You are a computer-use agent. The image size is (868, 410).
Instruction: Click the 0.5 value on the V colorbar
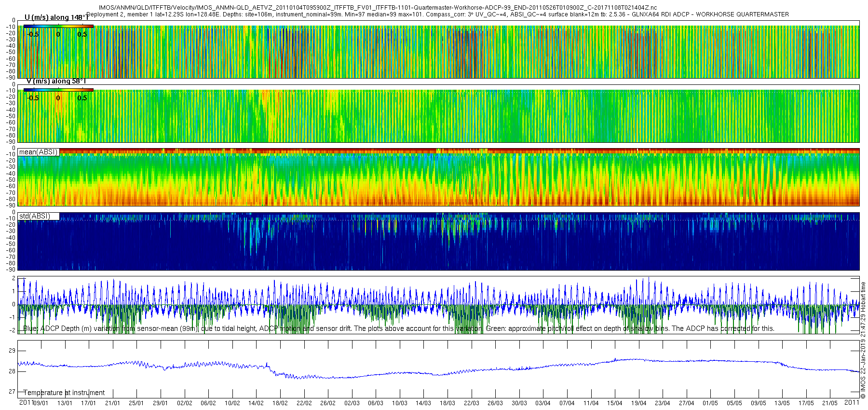coord(82,98)
